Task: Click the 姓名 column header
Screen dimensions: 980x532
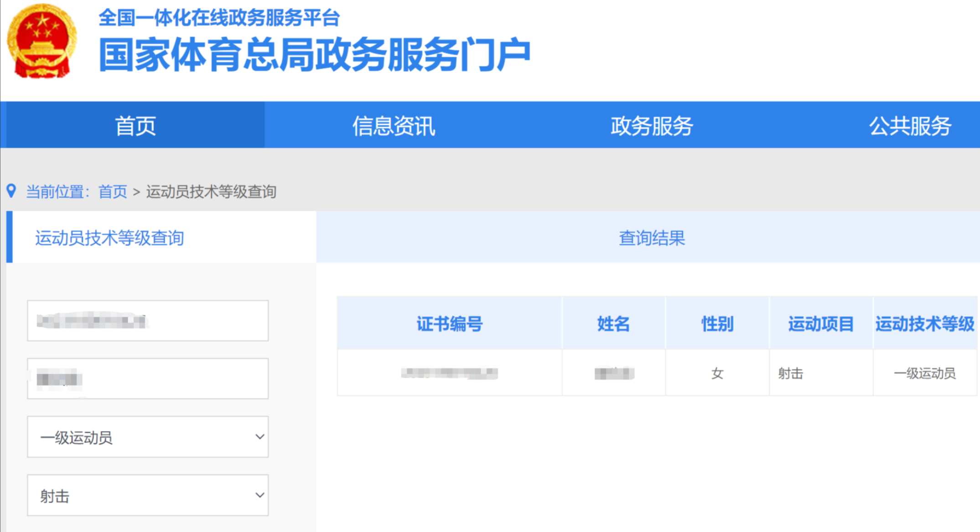Action: pos(613,324)
